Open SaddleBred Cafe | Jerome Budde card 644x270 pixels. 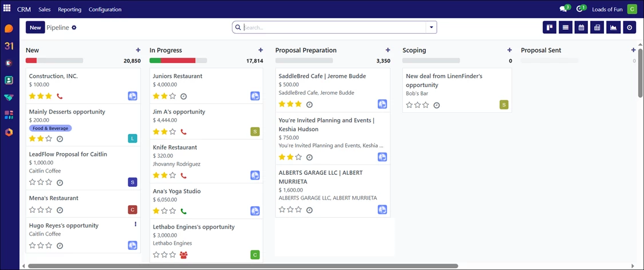coord(333,90)
